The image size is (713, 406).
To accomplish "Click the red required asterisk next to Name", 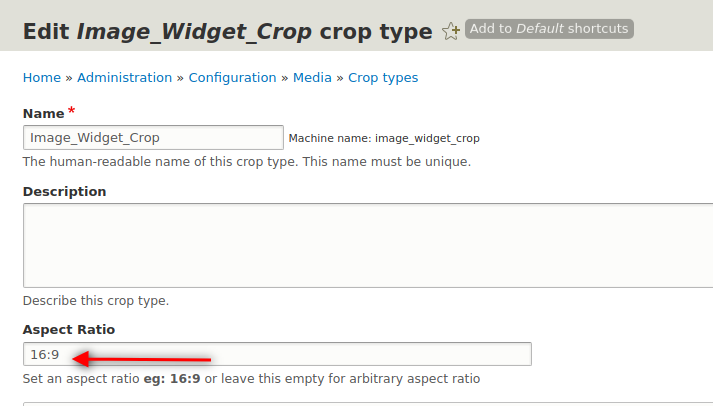I will pos(72,111).
